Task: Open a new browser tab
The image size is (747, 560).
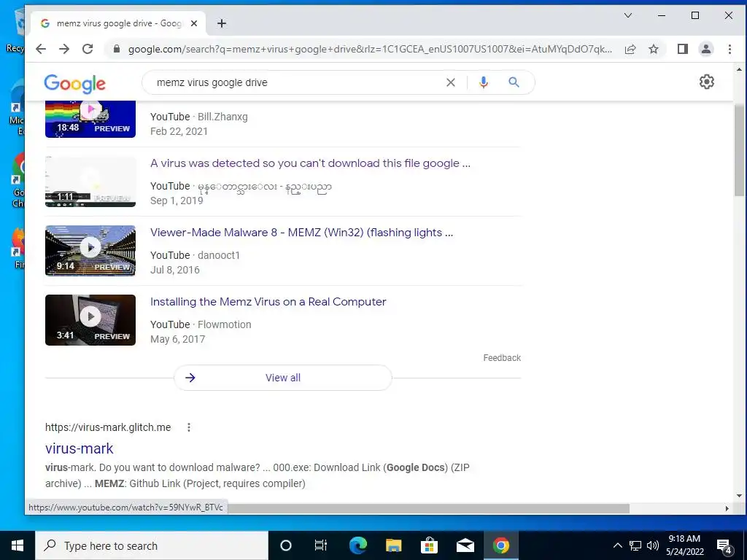Action: pos(222,23)
